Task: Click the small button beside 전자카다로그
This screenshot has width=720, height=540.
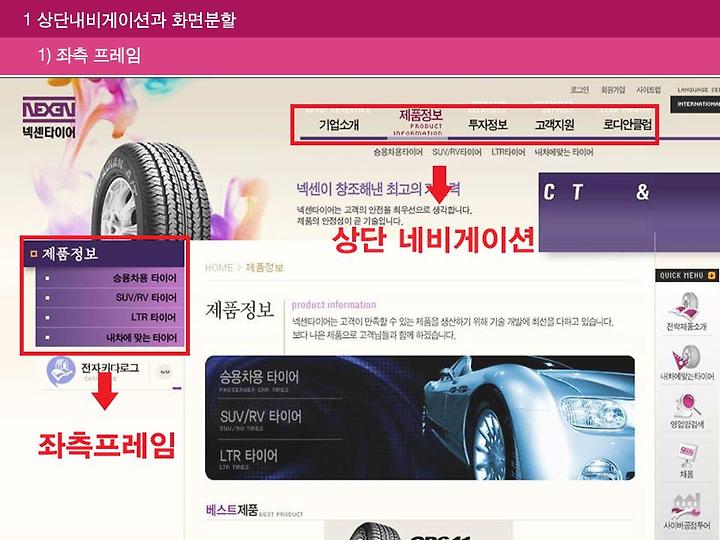Action: [x=164, y=372]
